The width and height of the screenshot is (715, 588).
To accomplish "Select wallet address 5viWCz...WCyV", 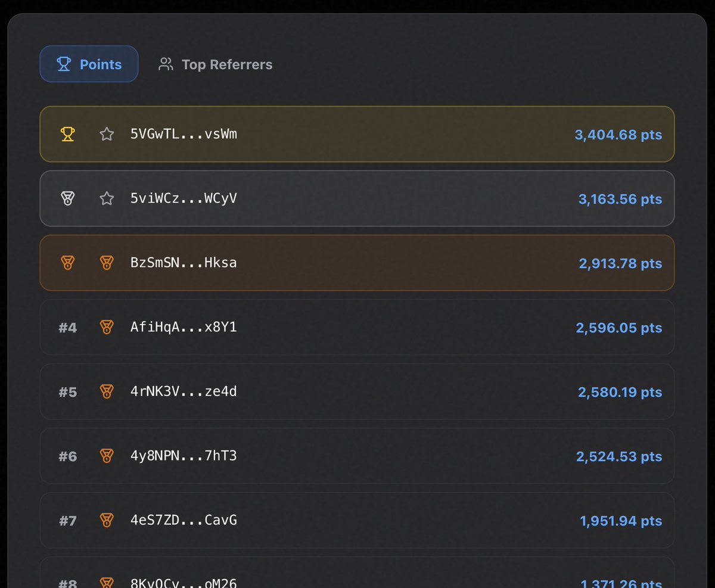I will coord(184,198).
